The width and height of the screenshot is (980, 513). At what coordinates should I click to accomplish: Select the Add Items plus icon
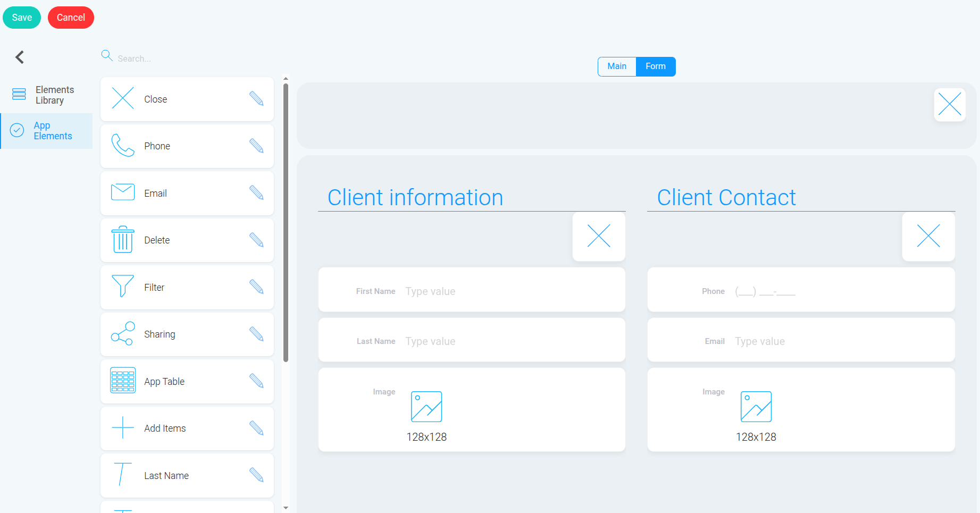(123, 427)
